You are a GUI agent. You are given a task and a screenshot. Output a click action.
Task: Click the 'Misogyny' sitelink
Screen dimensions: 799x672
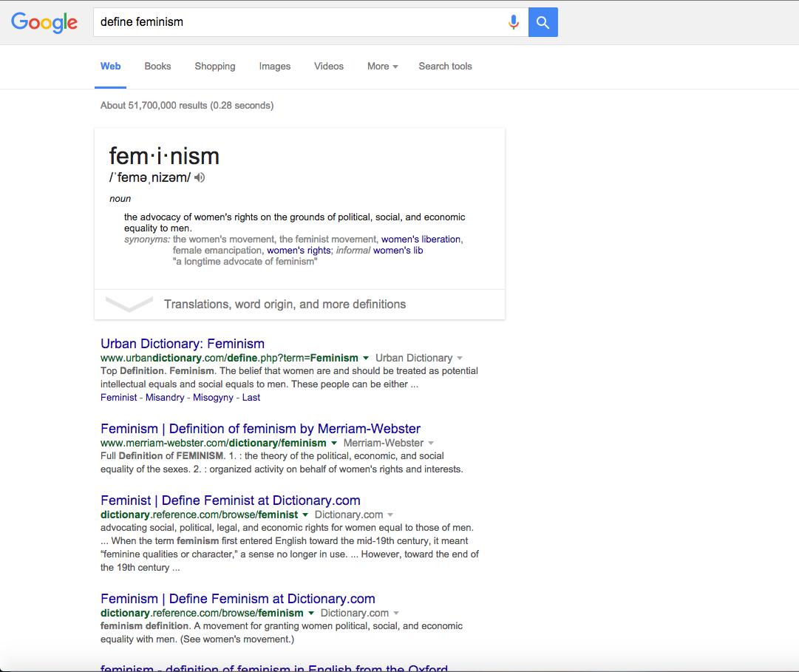pyautogui.click(x=213, y=398)
